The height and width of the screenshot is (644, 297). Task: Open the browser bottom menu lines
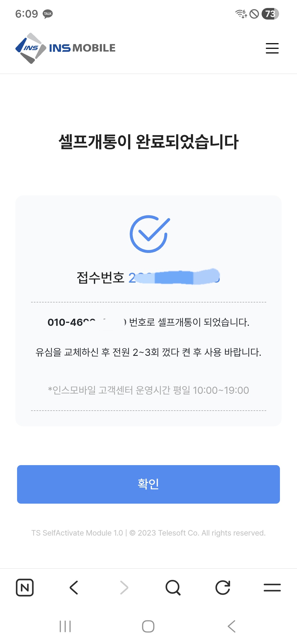tap(272, 588)
